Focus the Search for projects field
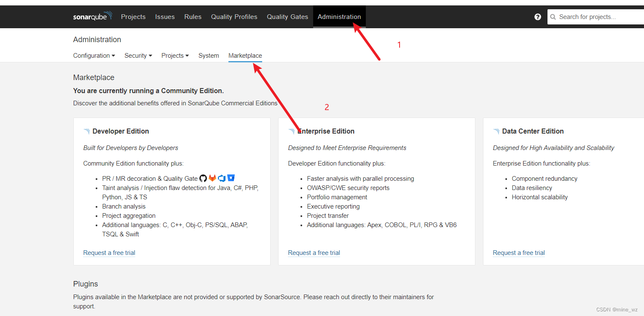 (x=596, y=17)
